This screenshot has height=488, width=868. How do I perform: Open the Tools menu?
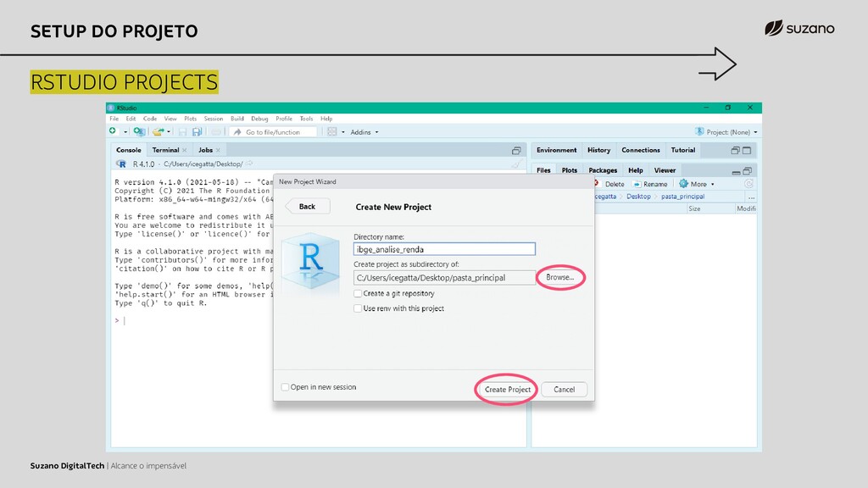click(306, 119)
